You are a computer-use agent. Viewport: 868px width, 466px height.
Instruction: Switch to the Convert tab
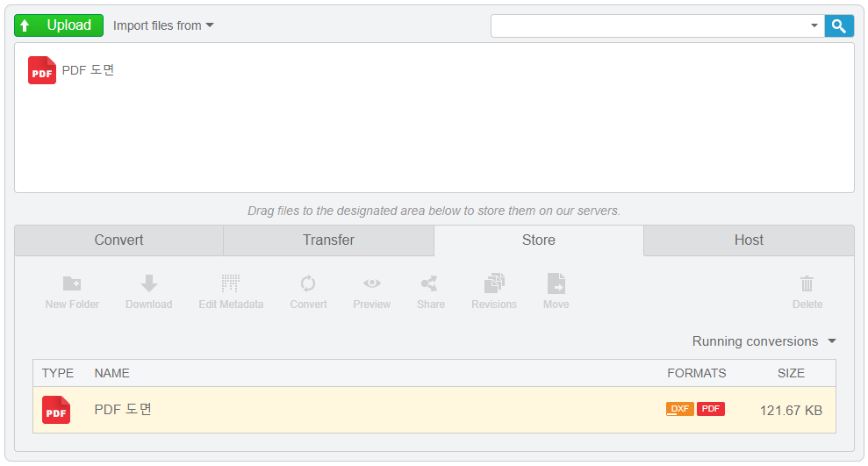pos(119,240)
